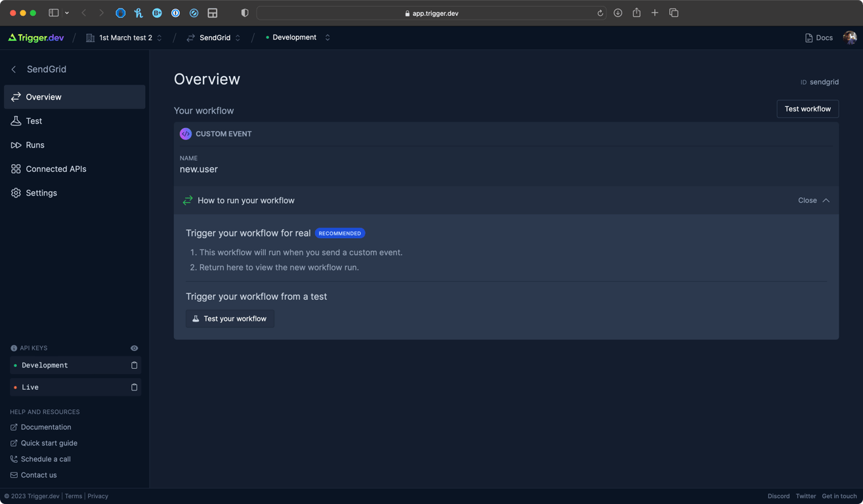Collapse the How to run panel via Close

tap(814, 200)
